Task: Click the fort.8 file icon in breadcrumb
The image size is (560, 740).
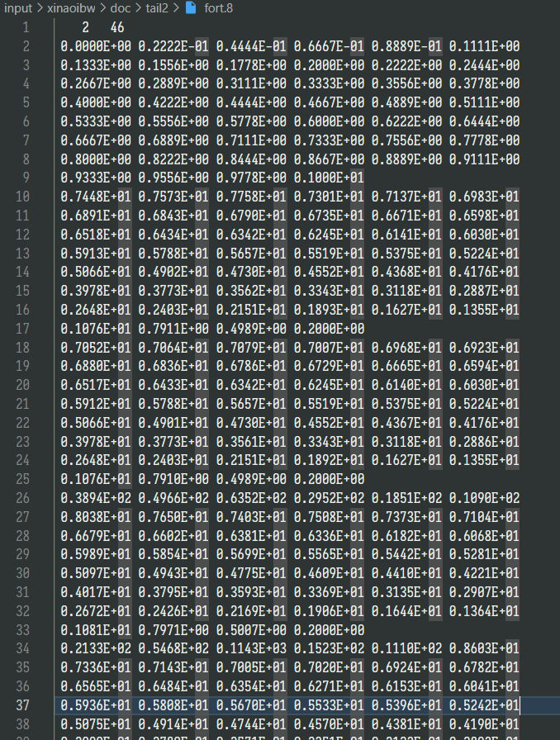Action: coord(191,7)
